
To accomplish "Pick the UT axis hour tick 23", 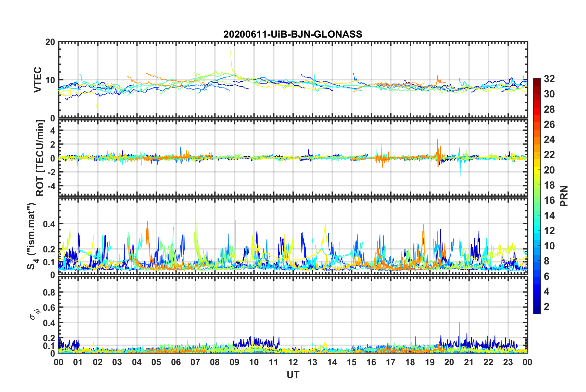I will click(x=508, y=362).
